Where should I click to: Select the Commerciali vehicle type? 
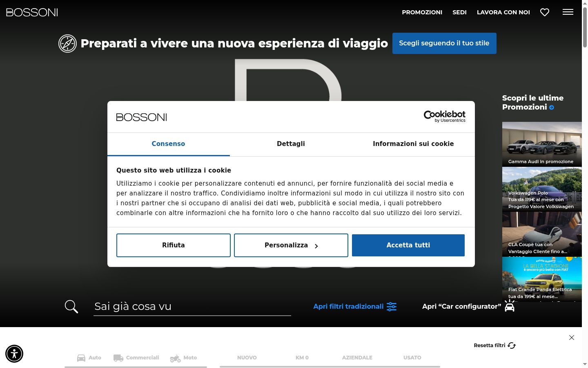pyautogui.click(x=136, y=358)
